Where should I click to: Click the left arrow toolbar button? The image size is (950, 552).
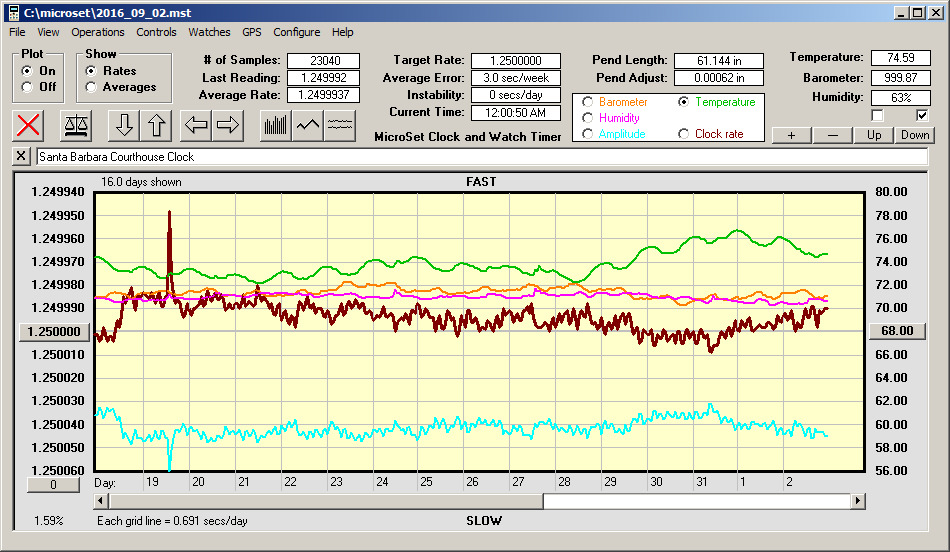pos(196,125)
